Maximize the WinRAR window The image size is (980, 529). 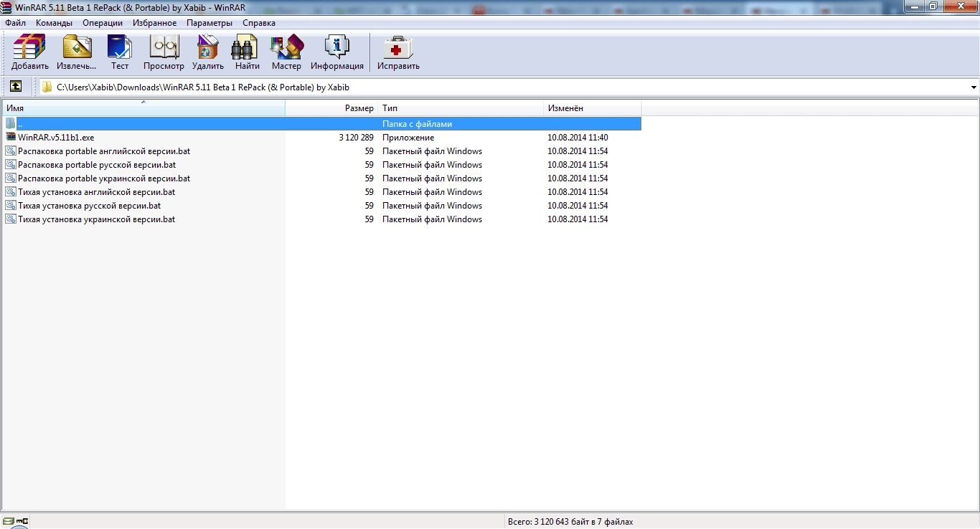tap(933, 6)
